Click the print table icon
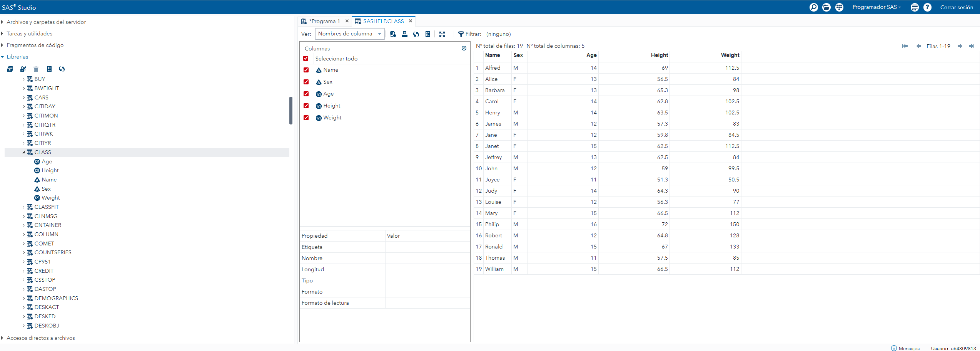Viewport: 980px width, 351px height. 404,34
